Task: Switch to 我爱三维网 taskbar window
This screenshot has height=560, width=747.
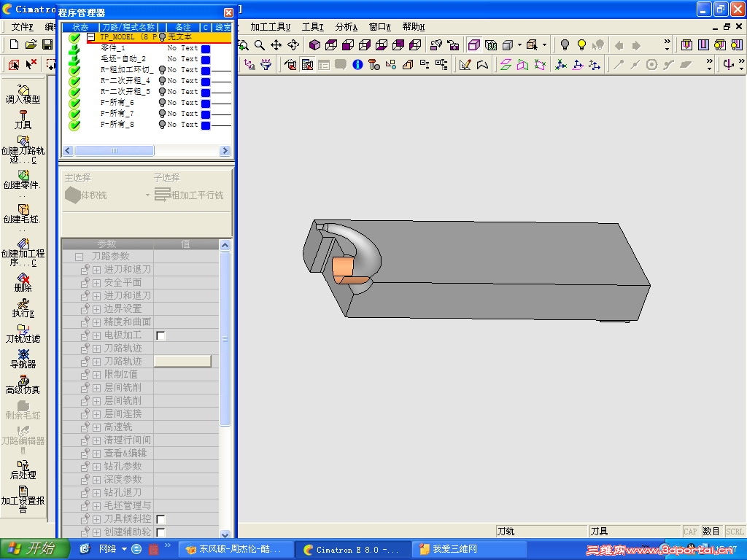Action: point(469,549)
